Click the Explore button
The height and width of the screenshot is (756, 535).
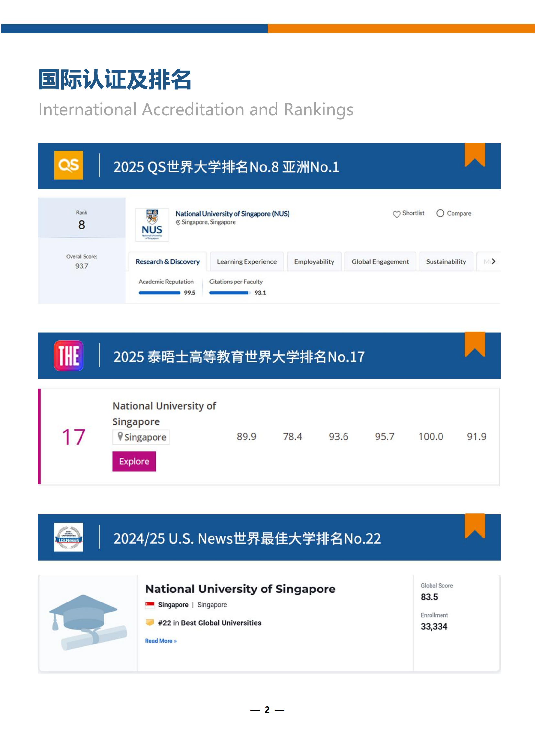tap(134, 461)
